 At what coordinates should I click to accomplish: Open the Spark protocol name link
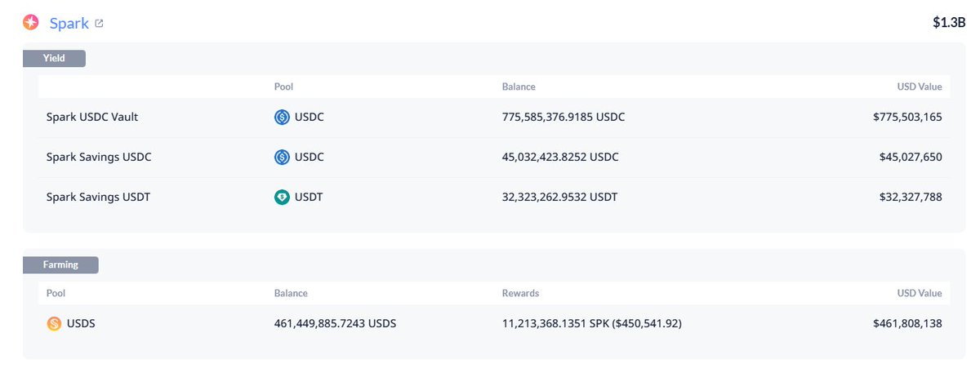(69, 23)
